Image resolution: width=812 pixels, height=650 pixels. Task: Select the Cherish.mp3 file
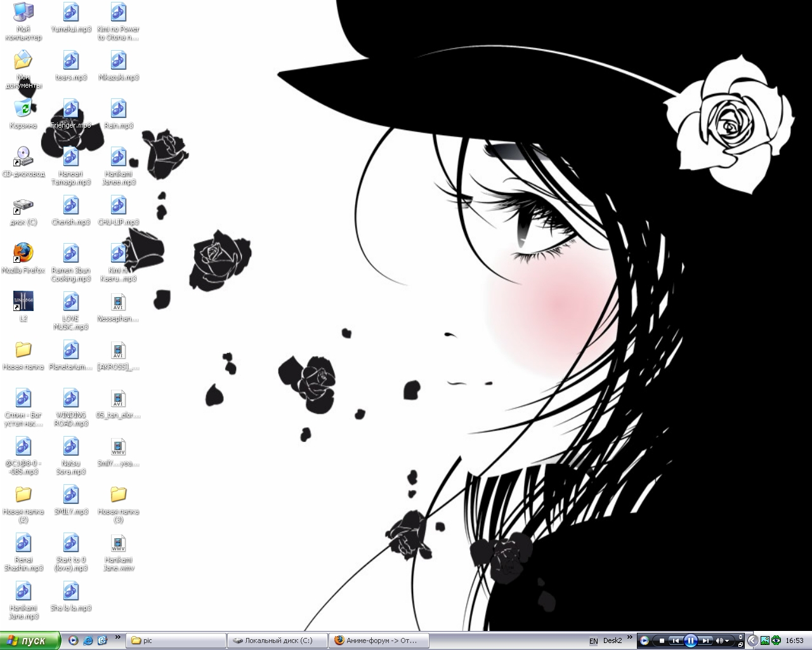point(71,210)
